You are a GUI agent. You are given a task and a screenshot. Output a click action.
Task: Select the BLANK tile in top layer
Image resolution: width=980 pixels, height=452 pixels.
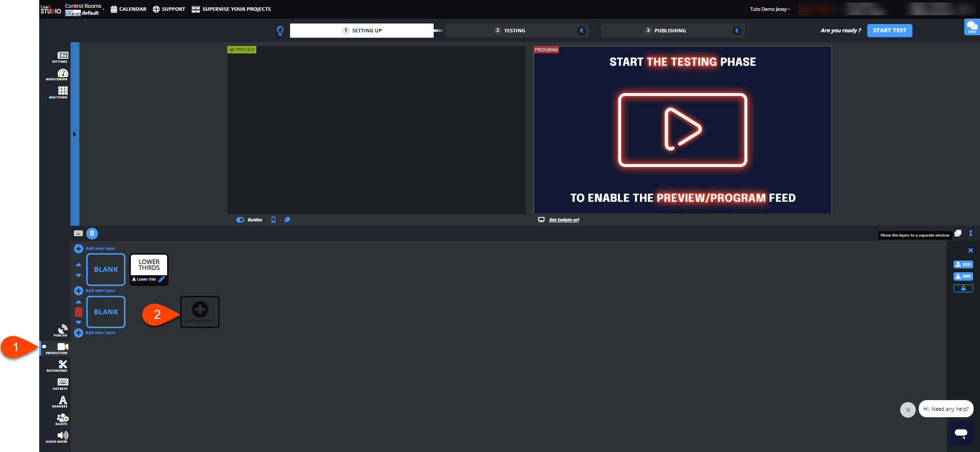click(x=106, y=269)
